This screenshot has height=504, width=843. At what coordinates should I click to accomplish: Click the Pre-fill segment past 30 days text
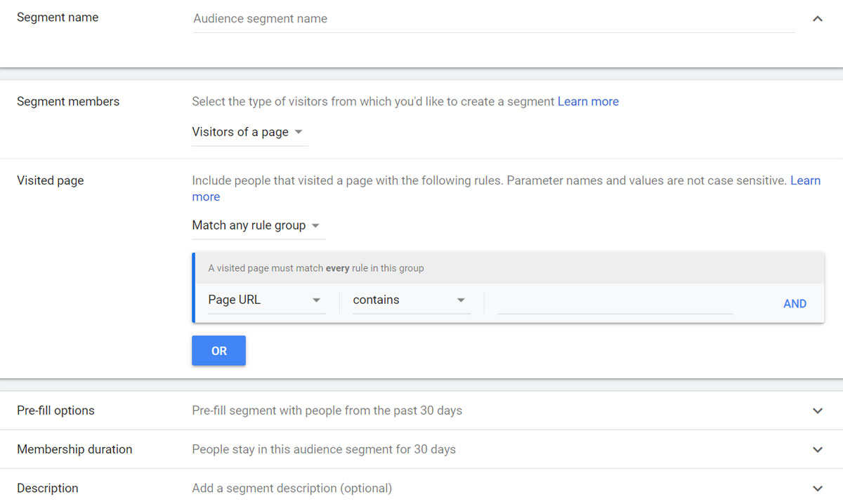(327, 411)
